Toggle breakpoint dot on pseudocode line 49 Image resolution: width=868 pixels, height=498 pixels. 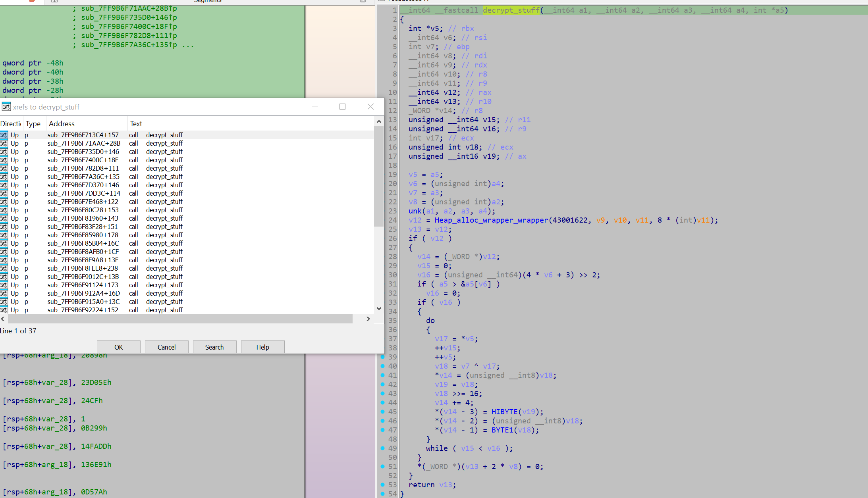(383, 448)
